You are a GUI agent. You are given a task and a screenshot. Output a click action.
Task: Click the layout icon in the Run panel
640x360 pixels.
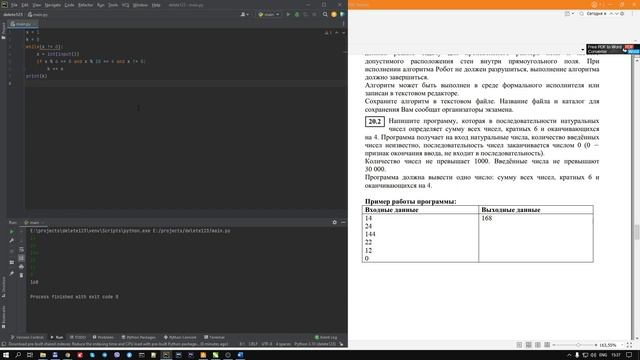[x=11, y=262]
